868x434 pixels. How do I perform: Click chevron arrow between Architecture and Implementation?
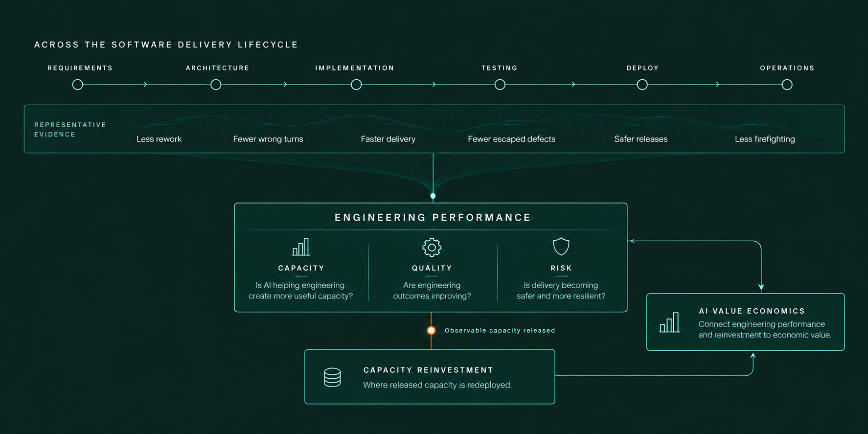pyautogui.click(x=285, y=85)
